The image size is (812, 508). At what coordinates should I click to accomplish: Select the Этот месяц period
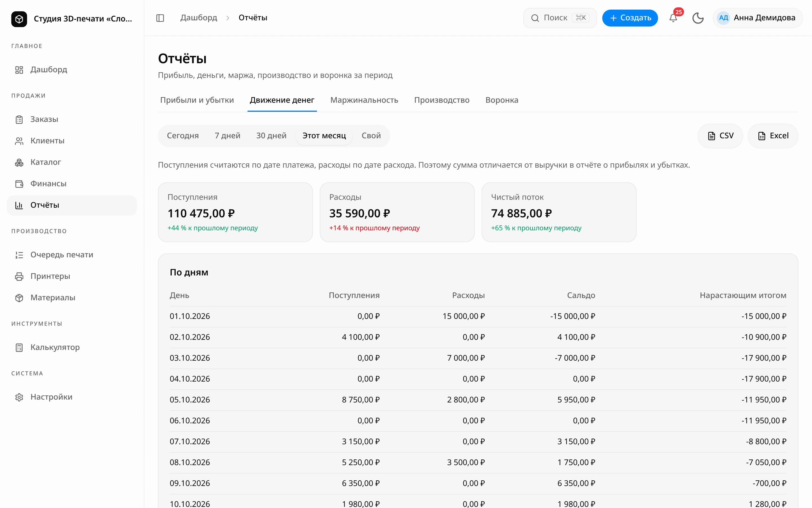[324, 136]
